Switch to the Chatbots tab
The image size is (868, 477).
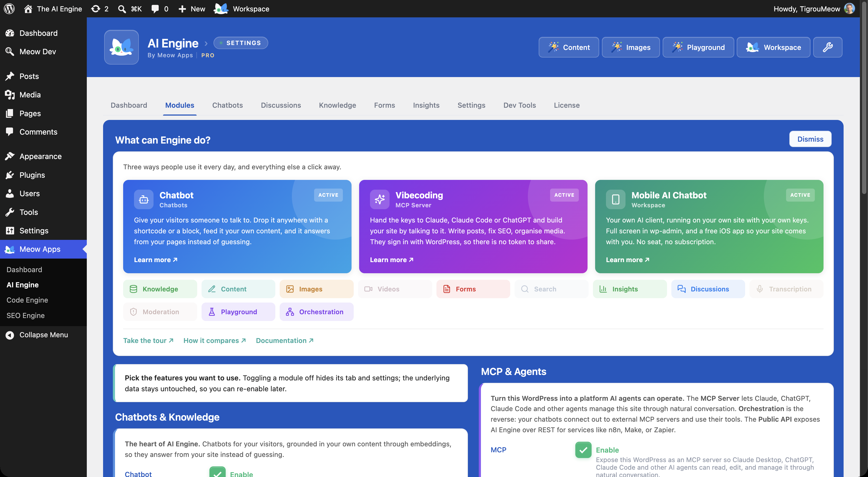coord(228,105)
